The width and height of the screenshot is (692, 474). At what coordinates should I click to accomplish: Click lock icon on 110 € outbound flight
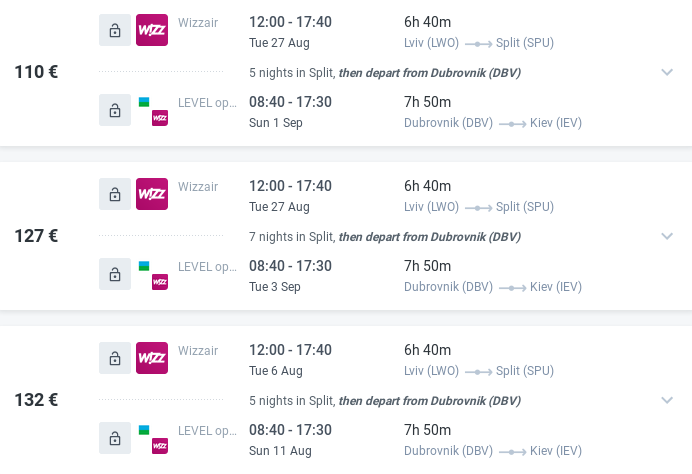pyautogui.click(x=115, y=29)
